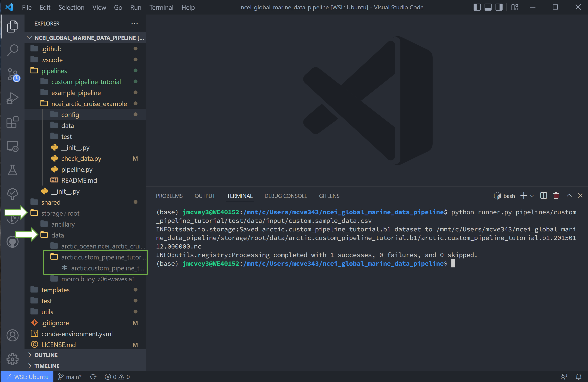The image size is (588, 382).
Task: Split the terminal
Action: click(544, 196)
